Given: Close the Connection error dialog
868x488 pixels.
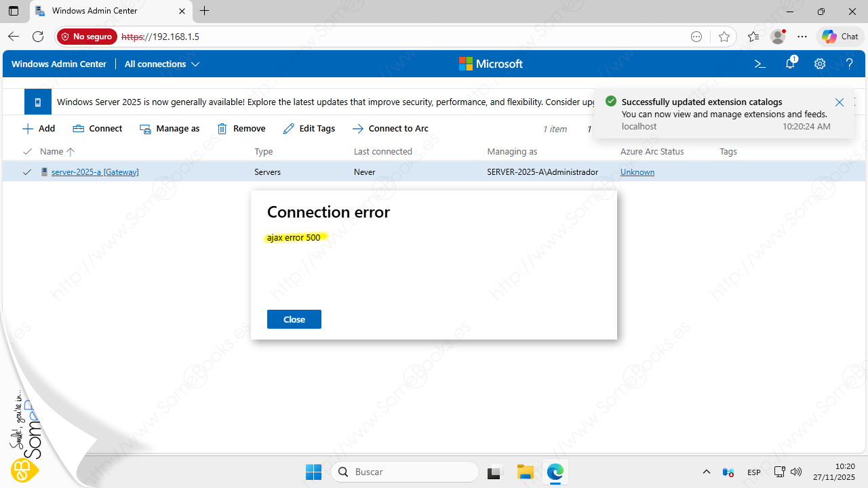Looking at the screenshot, I should [294, 319].
